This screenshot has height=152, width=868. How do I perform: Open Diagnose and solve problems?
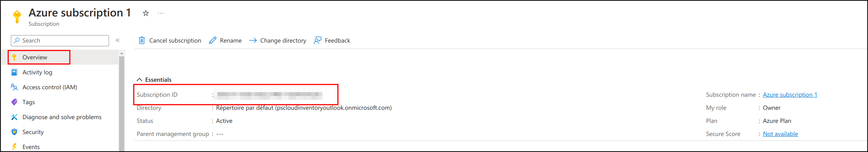(62, 117)
